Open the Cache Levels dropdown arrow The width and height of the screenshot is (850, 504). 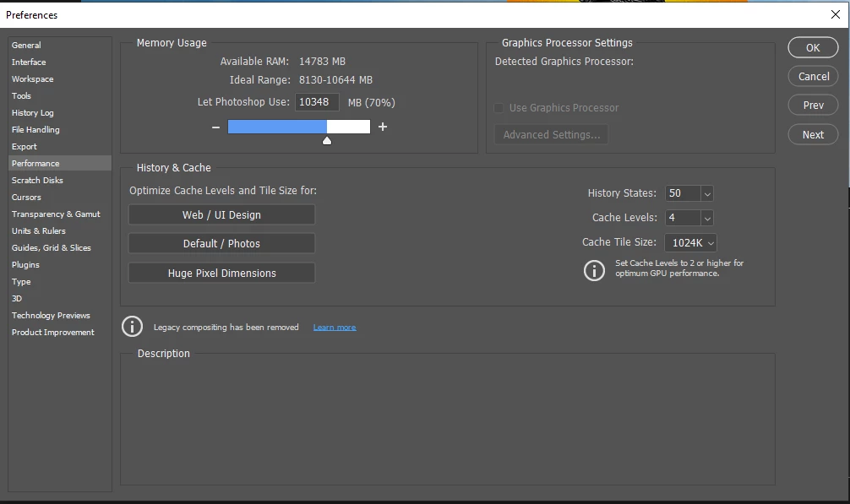tap(707, 218)
